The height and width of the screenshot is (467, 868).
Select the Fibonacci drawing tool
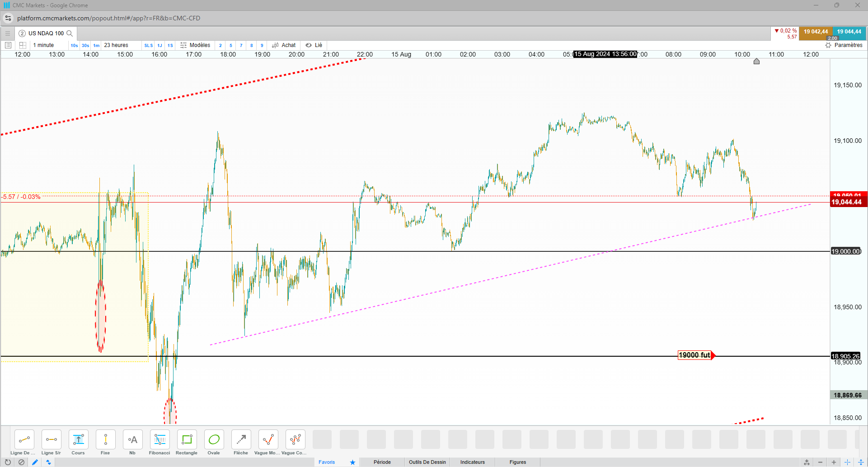[x=160, y=443]
